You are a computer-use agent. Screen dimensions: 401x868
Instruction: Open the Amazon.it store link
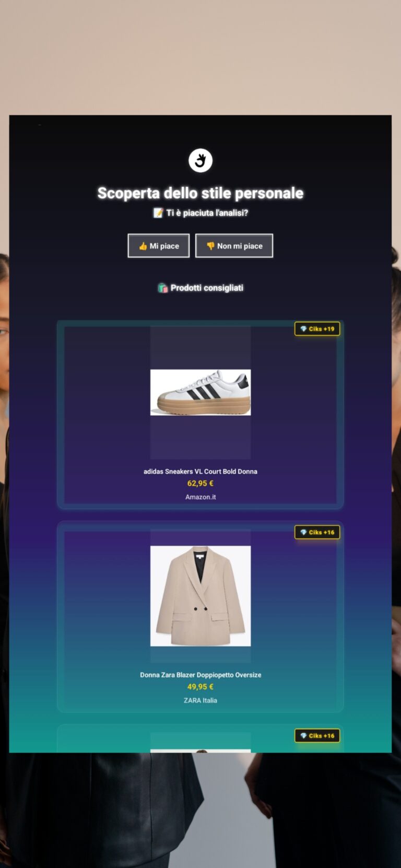(x=200, y=497)
